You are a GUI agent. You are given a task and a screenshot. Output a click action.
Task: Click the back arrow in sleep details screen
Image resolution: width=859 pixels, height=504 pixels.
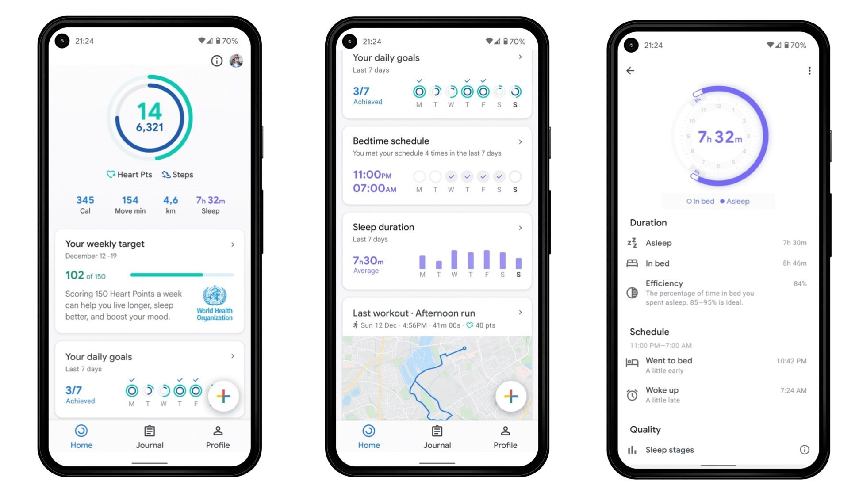coord(630,71)
